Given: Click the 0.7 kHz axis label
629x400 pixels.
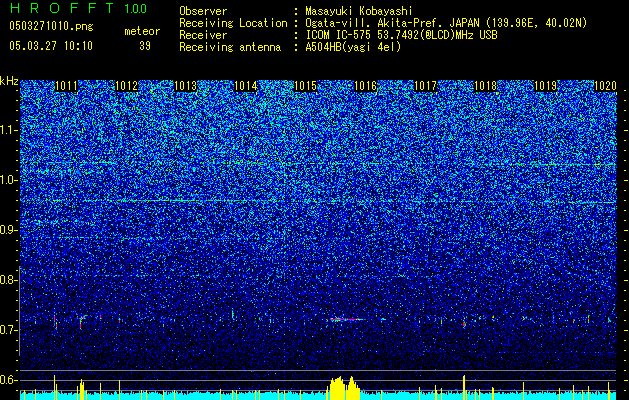Looking at the screenshot, I should pyautogui.click(x=8, y=330).
